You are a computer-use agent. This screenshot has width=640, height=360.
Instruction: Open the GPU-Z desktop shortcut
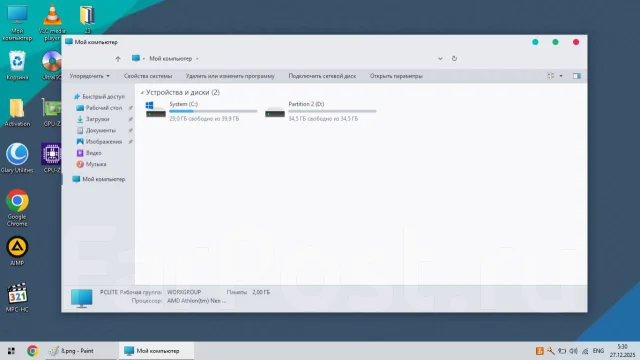click(x=52, y=112)
